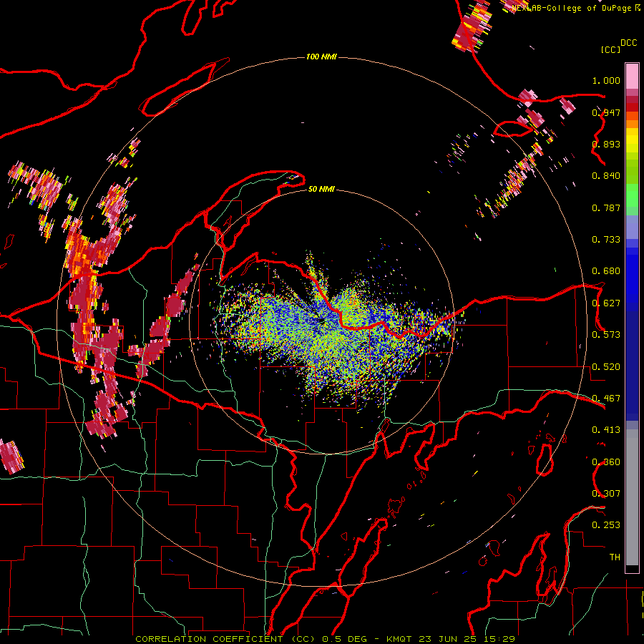Viewport: 644px width, 644px height.
Task: Pick the gray segment of the color bar
Action: pyautogui.click(x=632, y=497)
